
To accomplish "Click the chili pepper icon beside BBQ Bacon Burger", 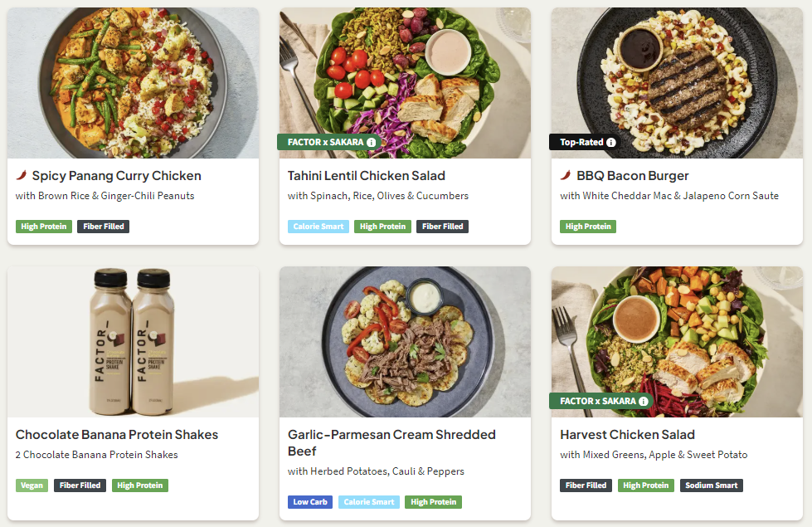I will [x=566, y=176].
